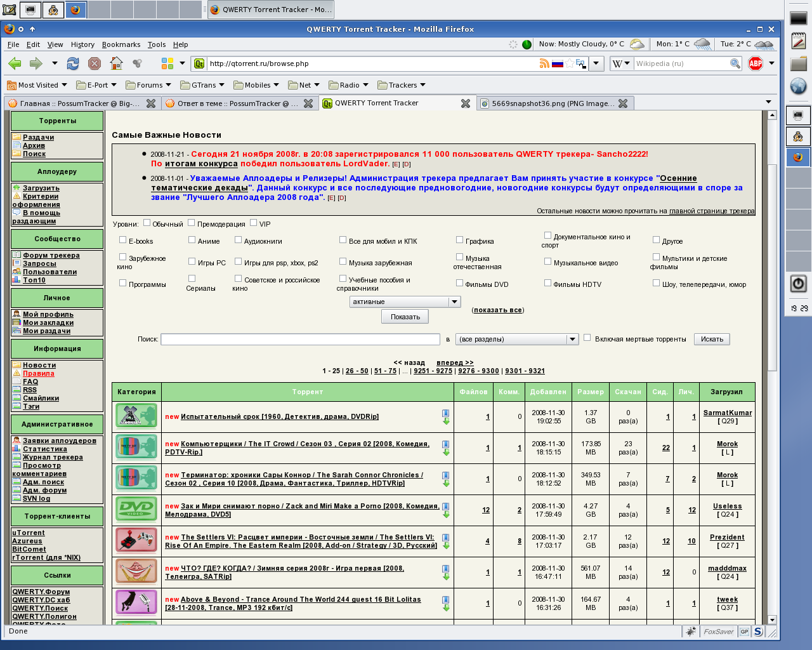This screenshot has height=650, width=812.
Task: Go to the Home page icon
Action: coord(116,63)
